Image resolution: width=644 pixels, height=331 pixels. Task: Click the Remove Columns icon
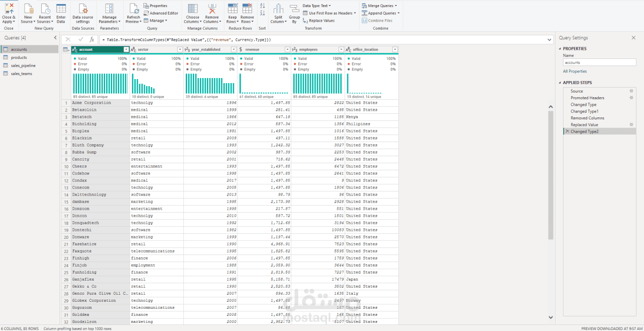coord(212,9)
